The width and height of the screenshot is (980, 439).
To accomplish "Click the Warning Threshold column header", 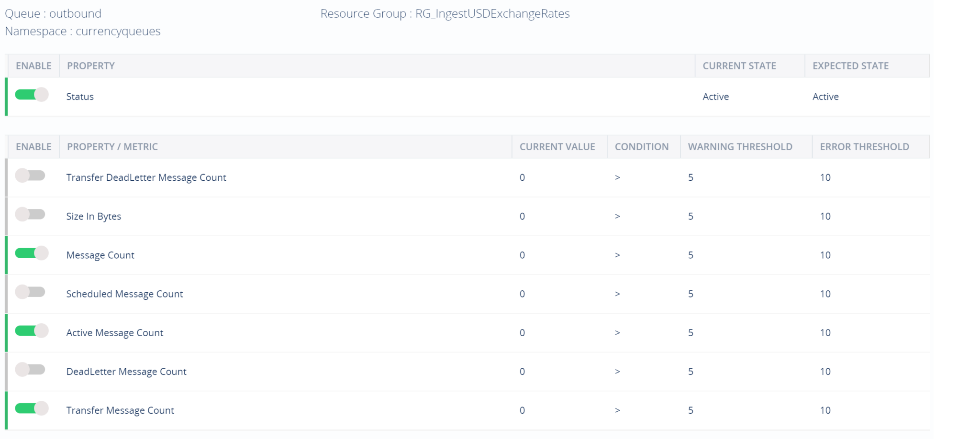I will [740, 147].
